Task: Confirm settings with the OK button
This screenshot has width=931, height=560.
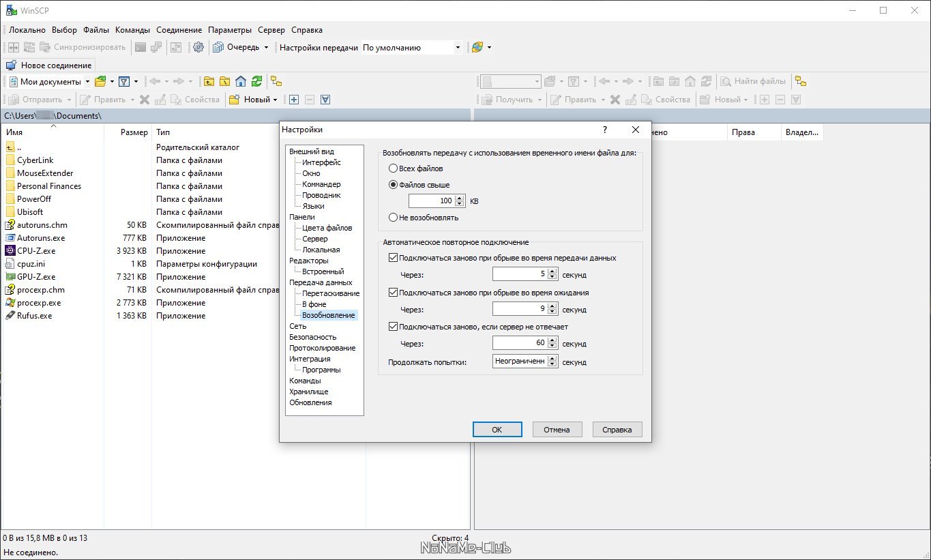Action: click(x=497, y=430)
